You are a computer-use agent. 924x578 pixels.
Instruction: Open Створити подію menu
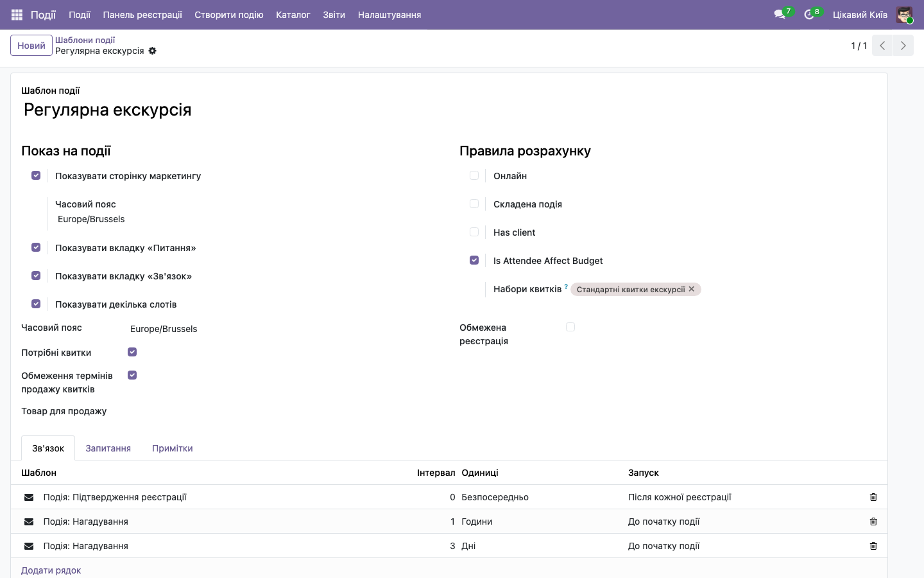coord(229,15)
